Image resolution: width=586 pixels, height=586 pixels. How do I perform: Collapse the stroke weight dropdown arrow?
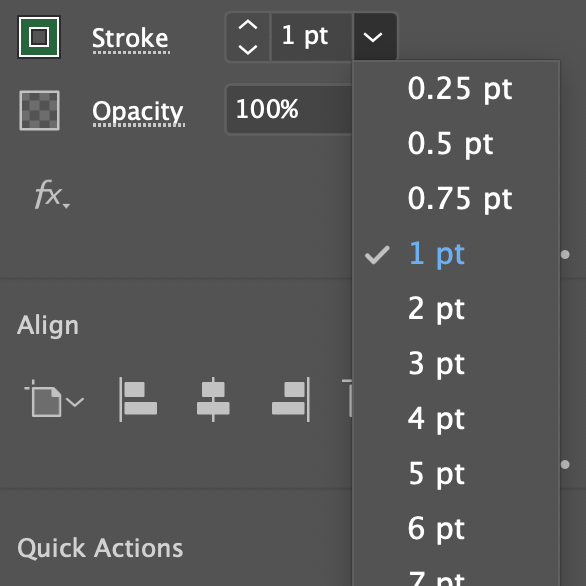coord(375,37)
